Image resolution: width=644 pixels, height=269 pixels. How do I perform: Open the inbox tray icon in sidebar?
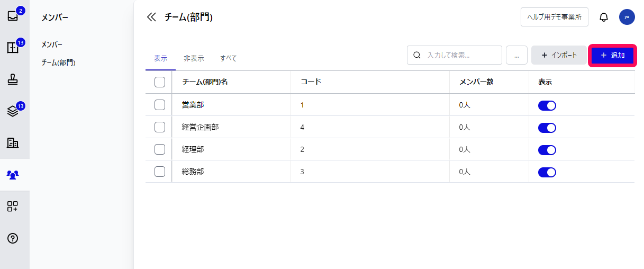13,16
